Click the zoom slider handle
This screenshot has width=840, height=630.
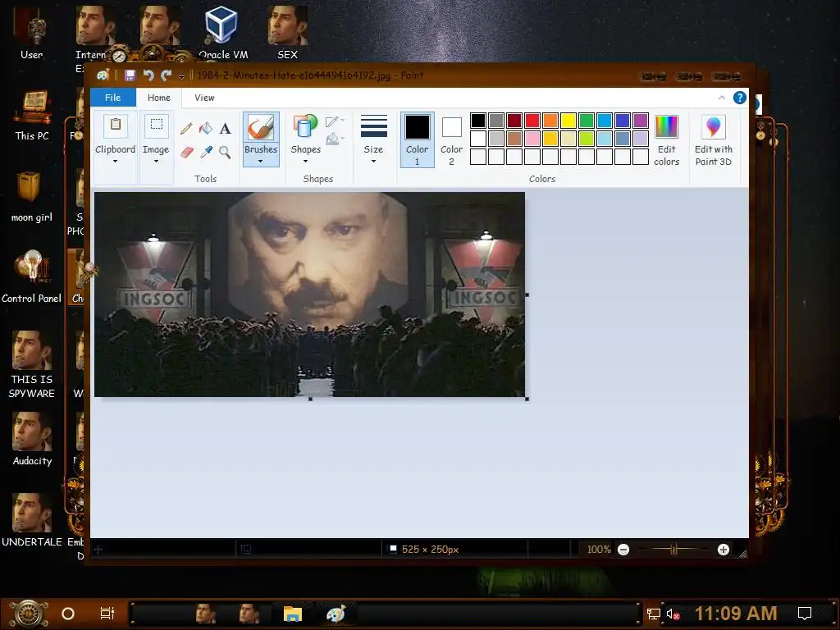[674, 549]
